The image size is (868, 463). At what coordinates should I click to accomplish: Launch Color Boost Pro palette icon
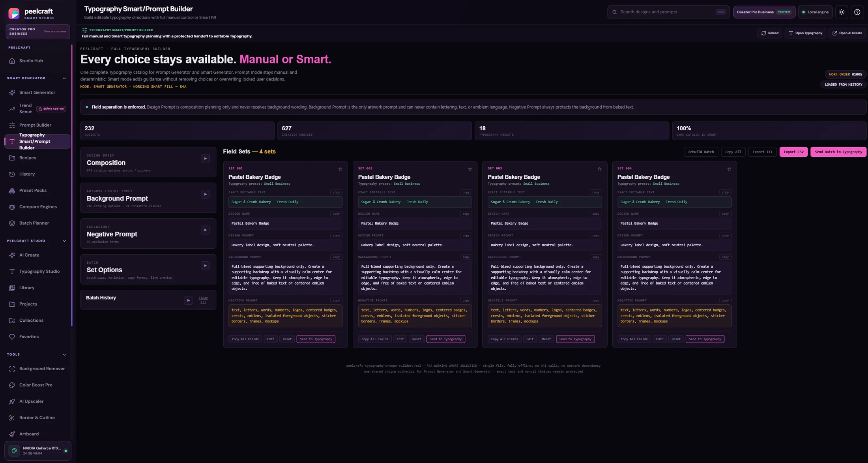12,385
